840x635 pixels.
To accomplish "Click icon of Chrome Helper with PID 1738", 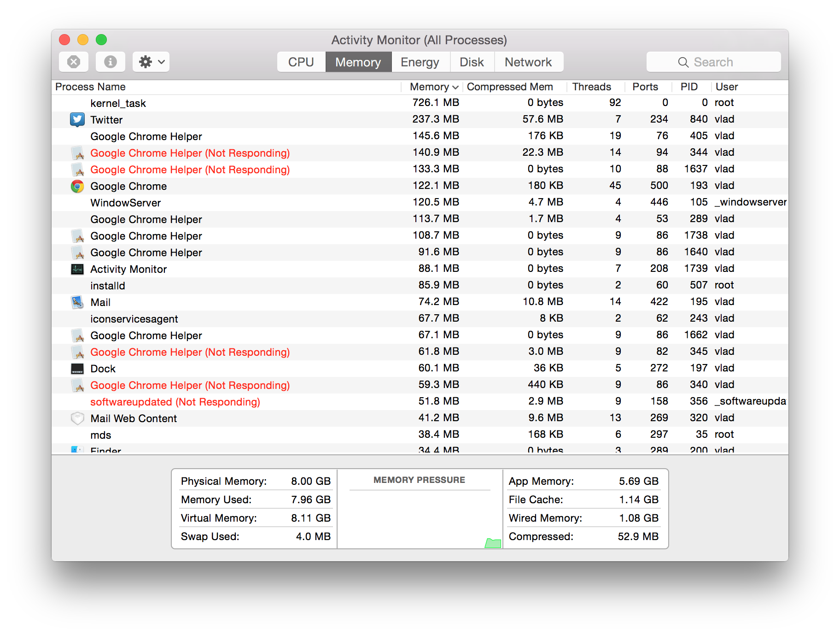I will (77, 235).
